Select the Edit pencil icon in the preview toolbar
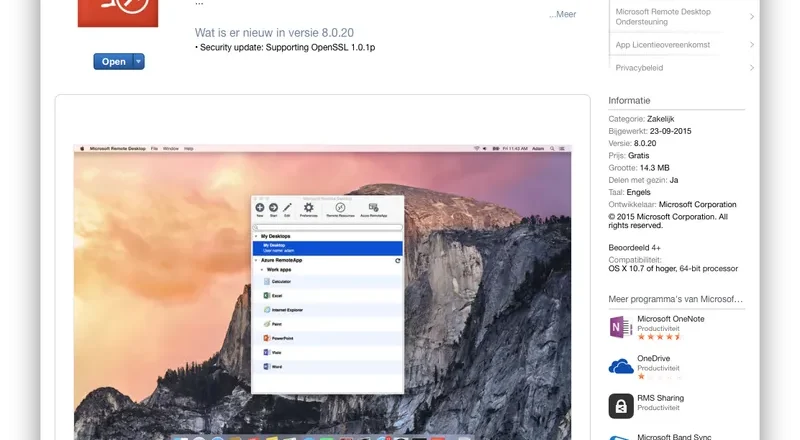This screenshot has height=440, width=800. click(x=287, y=208)
